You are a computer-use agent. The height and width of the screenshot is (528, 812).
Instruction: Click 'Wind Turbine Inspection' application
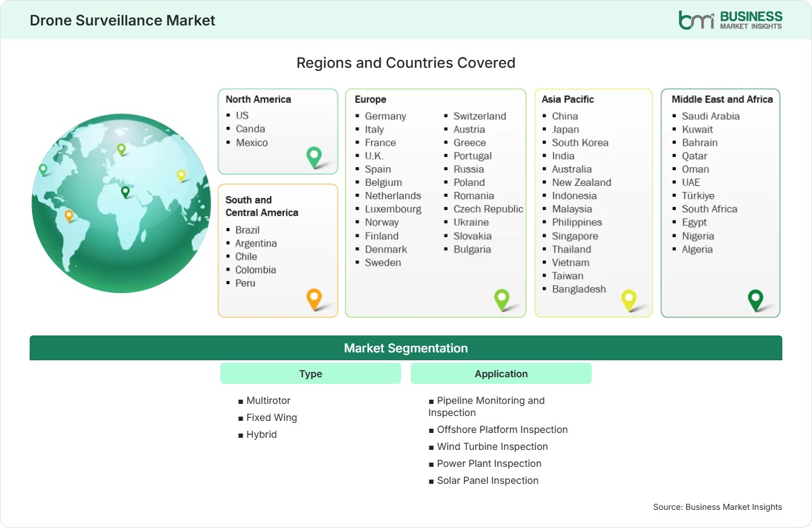click(493, 447)
